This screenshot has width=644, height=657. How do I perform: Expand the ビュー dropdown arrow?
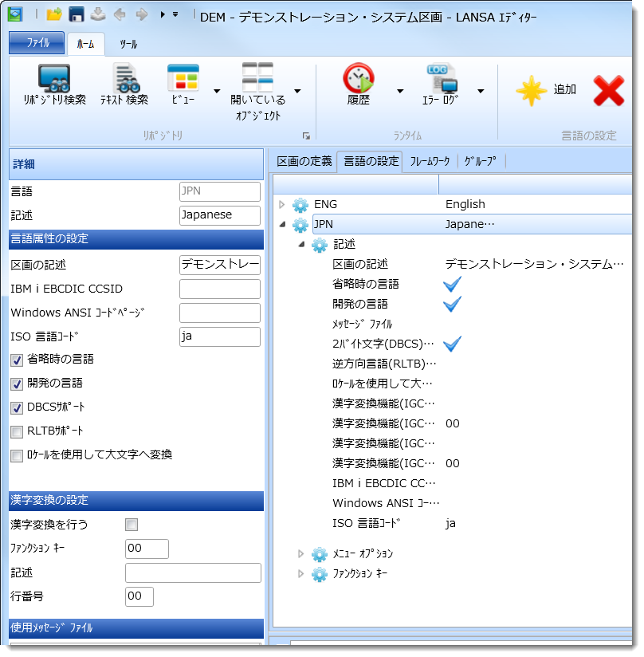click(217, 91)
